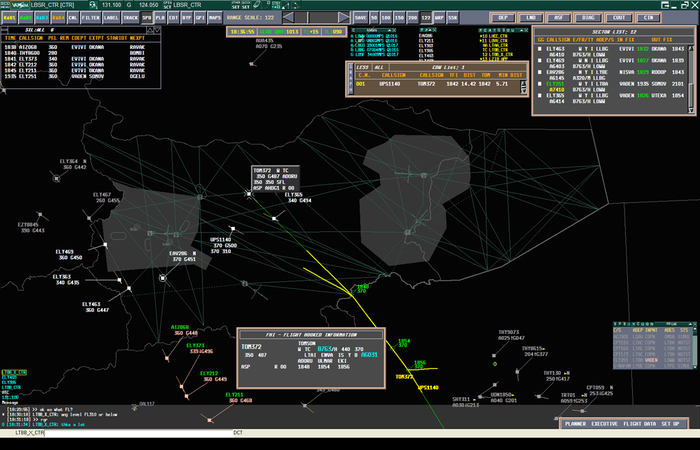Click the message input field at bottom

[138, 433]
